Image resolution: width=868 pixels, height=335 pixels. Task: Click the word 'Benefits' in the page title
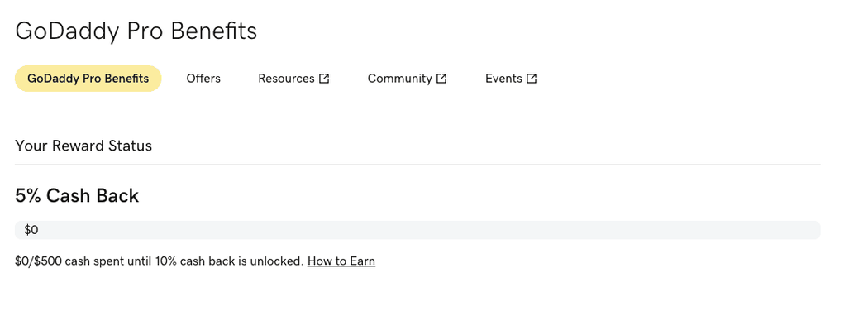(x=213, y=31)
